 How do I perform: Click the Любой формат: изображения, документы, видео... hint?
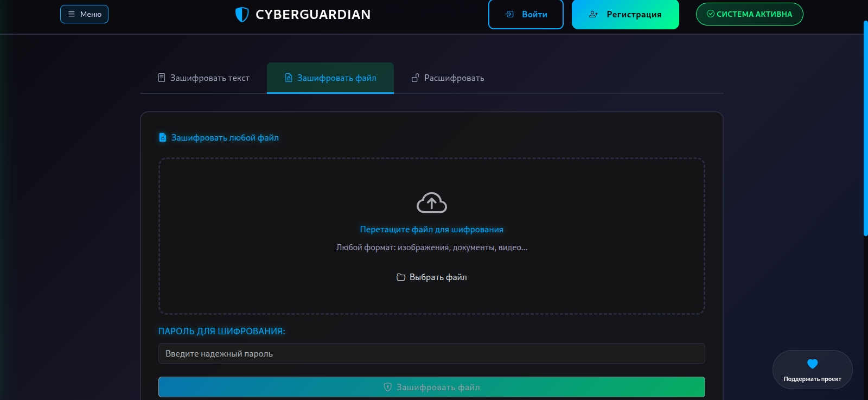coord(432,247)
